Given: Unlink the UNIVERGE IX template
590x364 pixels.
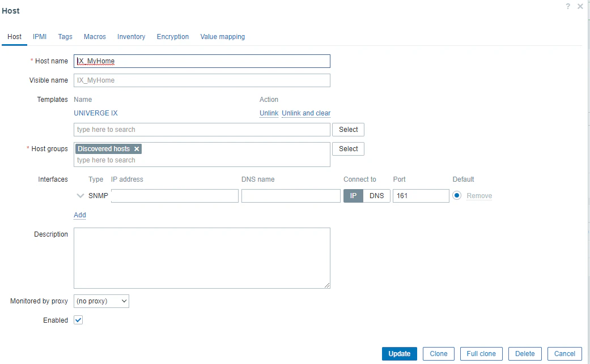Looking at the screenshot, I should coord(269,113).
